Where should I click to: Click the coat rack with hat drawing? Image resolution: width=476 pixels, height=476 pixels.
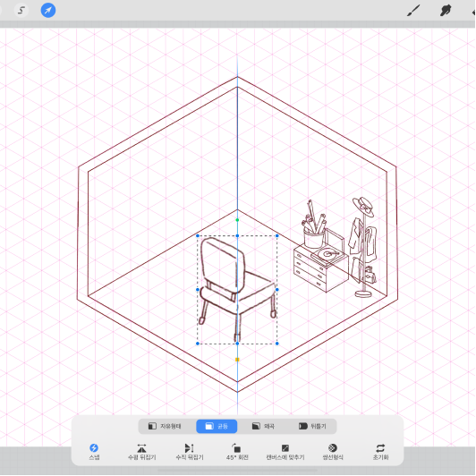point(362,247)
